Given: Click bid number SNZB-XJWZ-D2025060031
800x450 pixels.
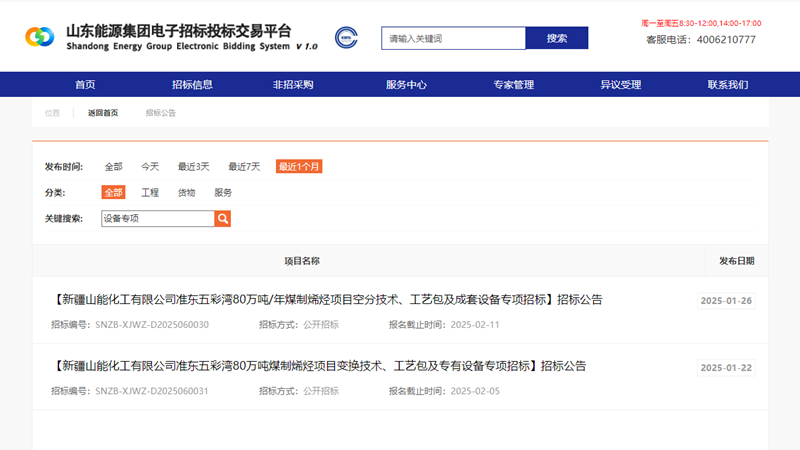Looking at the screenshot, I should (x=152, y=391).
